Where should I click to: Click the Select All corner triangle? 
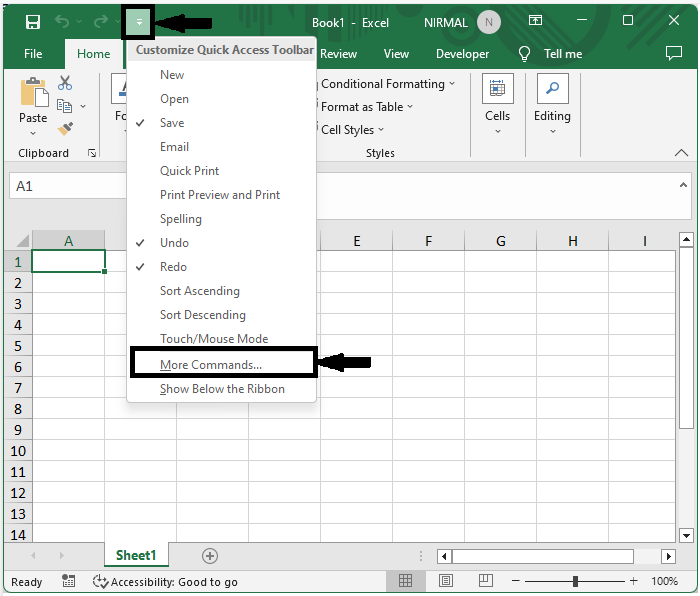coord(22,241)
